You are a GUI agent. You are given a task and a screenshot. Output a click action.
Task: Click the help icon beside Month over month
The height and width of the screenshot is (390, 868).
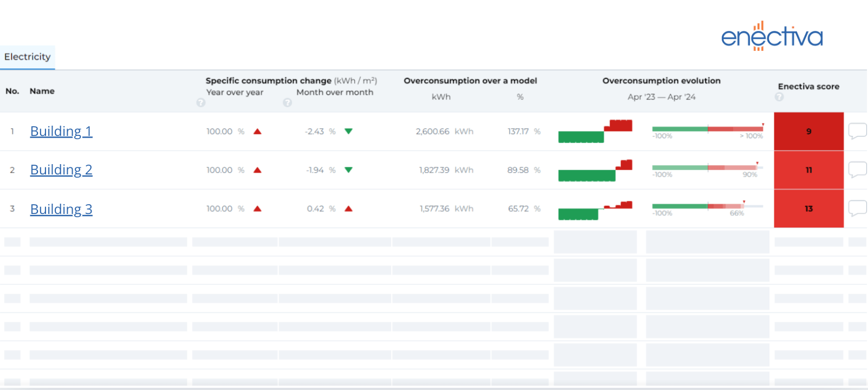click(x=287, y=103)
